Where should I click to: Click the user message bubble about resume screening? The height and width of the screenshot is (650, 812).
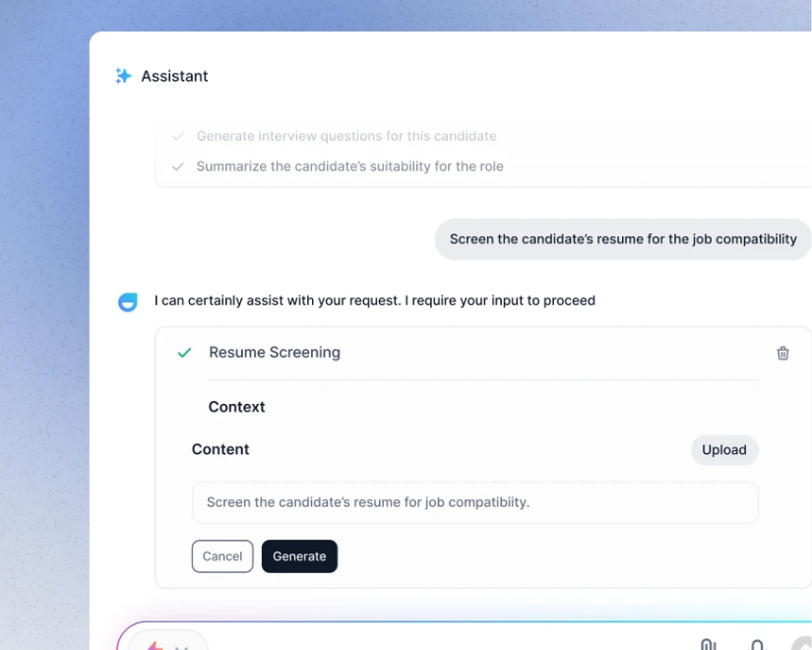[622, 239]
